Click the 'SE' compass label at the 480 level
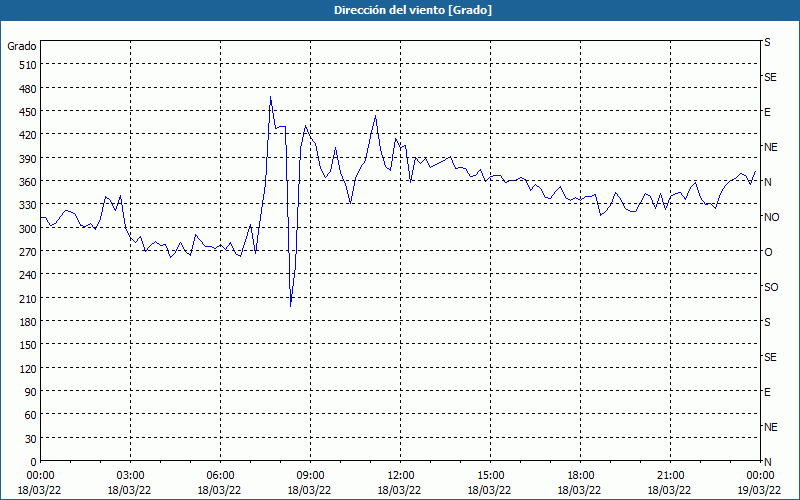 770,78
